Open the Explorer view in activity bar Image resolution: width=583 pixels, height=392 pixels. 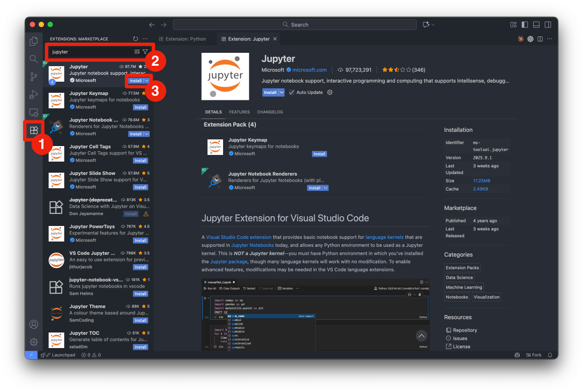(34, 41)
